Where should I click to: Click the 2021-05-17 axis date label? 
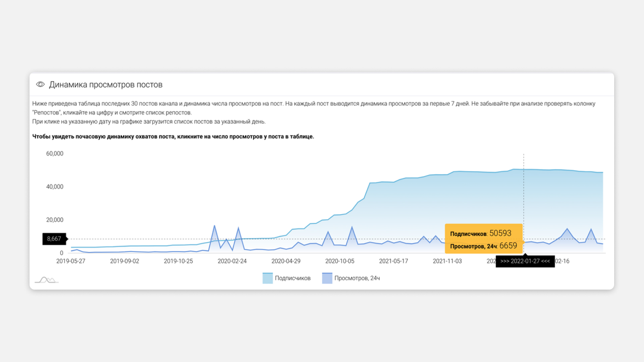393,261
